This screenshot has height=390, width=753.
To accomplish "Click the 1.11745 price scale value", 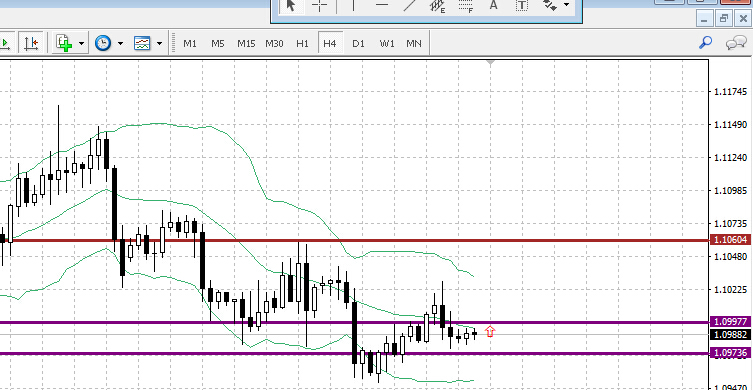I will coord(731,92).
